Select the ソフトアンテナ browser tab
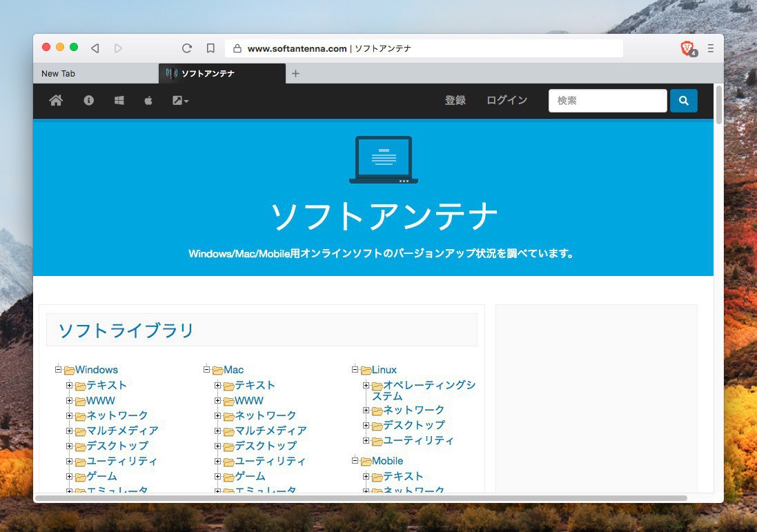 pyautogui.click(x=222, y=73)
